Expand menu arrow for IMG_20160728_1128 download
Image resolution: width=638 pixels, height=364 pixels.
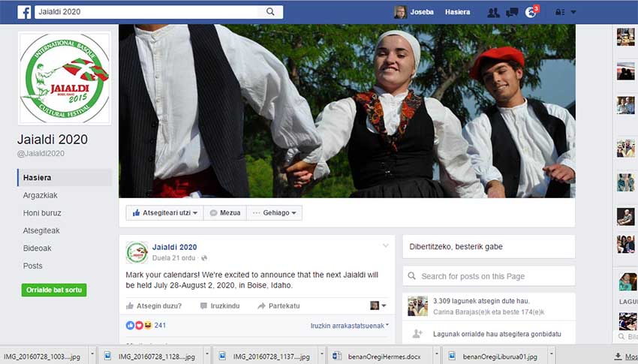tap(206, 355)
